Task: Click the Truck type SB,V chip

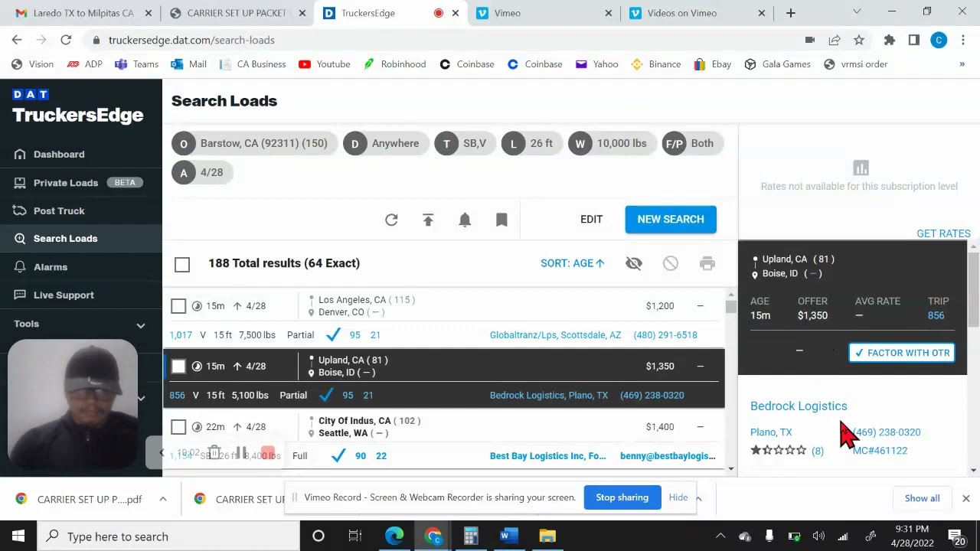Action: coord(465,144)
